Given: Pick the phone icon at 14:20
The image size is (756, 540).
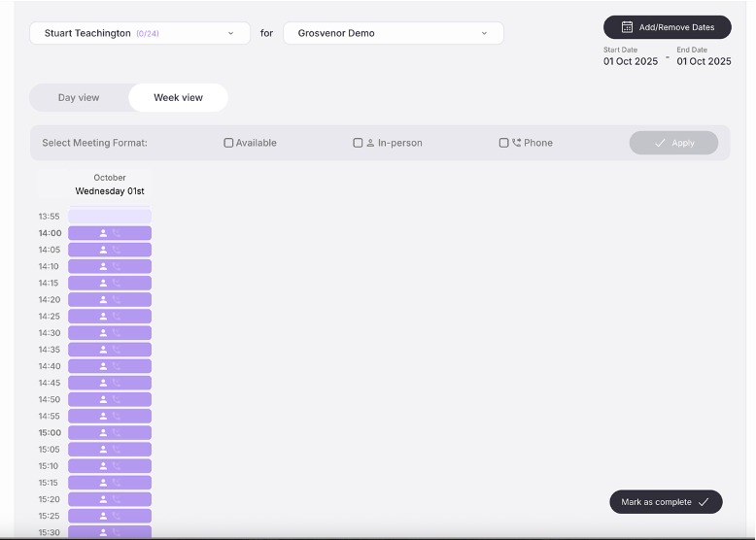Looking at the screenshot, I should click(117, 300).
